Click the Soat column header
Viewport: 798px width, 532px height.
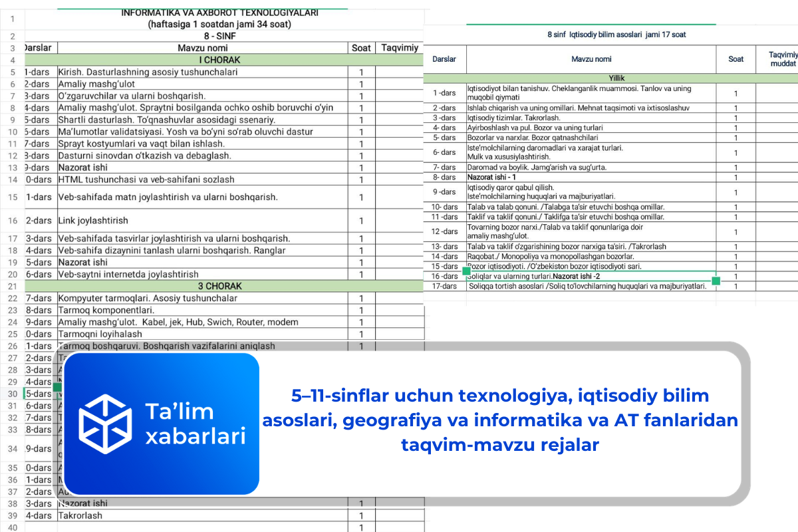point(361,47)
